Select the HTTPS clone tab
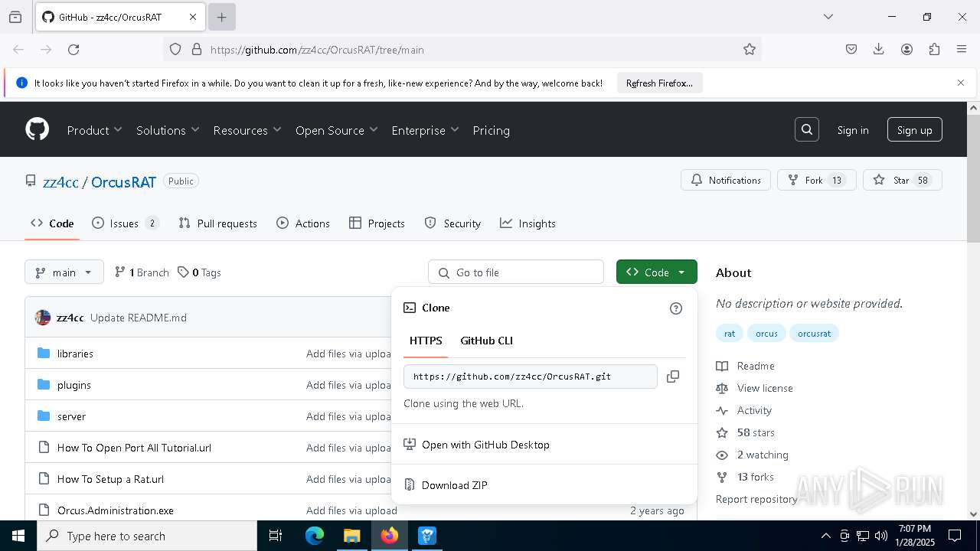 point(426,341)
